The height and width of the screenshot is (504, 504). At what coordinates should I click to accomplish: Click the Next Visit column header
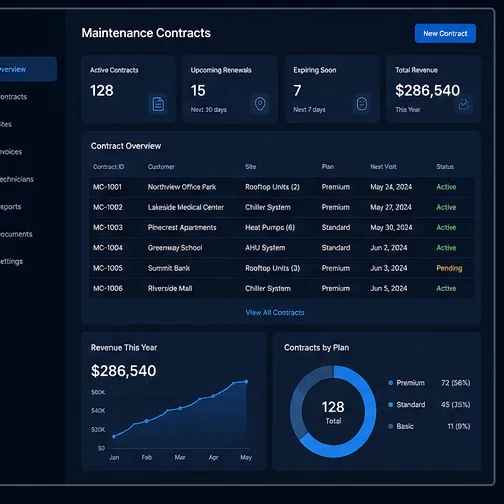click(x=383, y=167)
